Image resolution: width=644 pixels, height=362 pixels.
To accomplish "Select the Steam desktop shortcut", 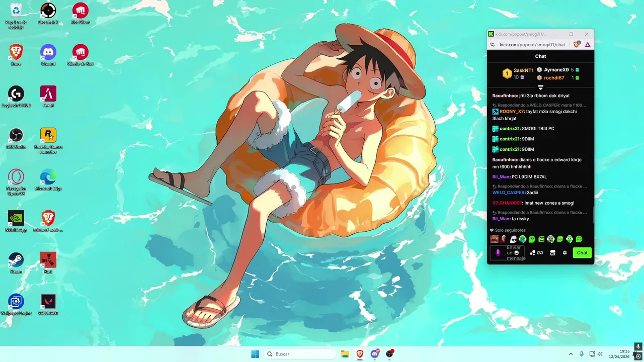I will pos(16,263).
